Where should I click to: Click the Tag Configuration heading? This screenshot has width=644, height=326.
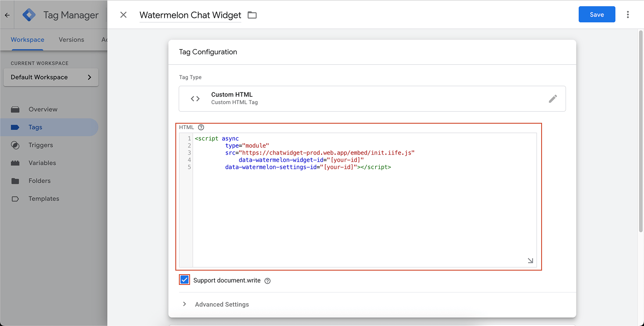(x=208, y=52)
